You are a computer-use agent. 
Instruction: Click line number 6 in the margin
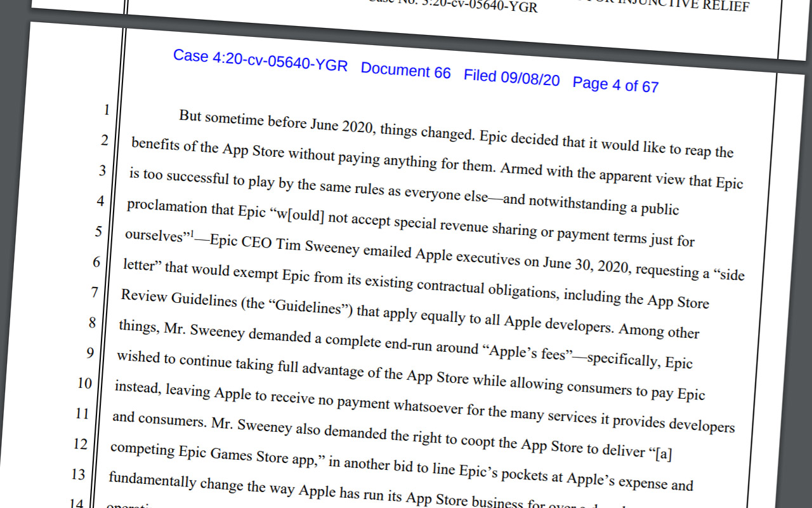click(96, 262)
